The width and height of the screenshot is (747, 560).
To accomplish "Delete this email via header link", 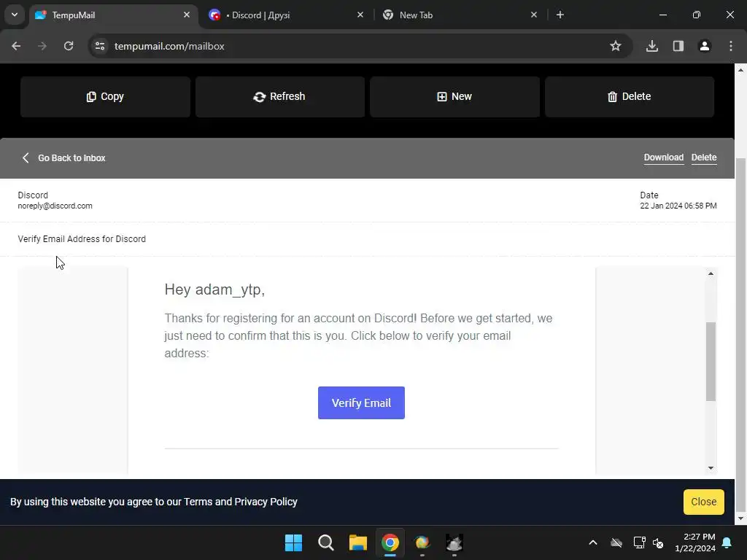I will point(704,157).
